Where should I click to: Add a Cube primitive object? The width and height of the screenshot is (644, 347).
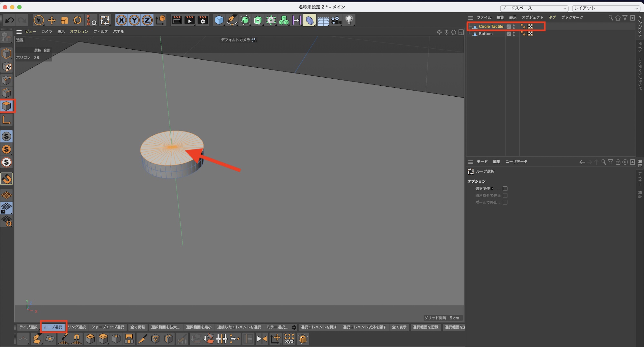point(219,20)
